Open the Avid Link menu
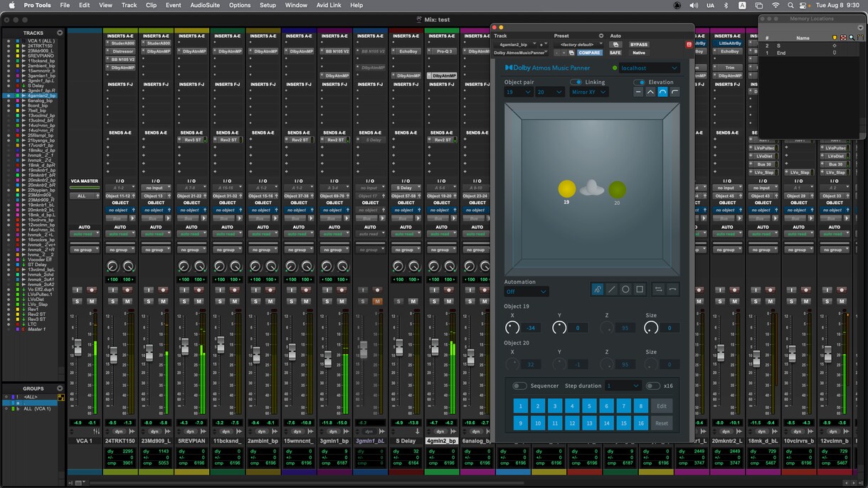 tap(328, 5)
